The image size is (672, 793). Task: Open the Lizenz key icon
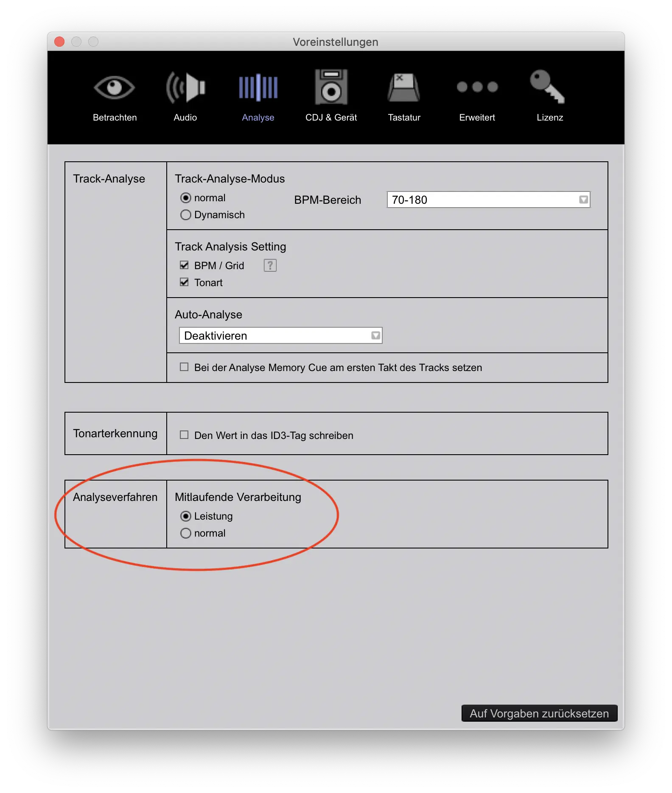(x=548, y=87)
